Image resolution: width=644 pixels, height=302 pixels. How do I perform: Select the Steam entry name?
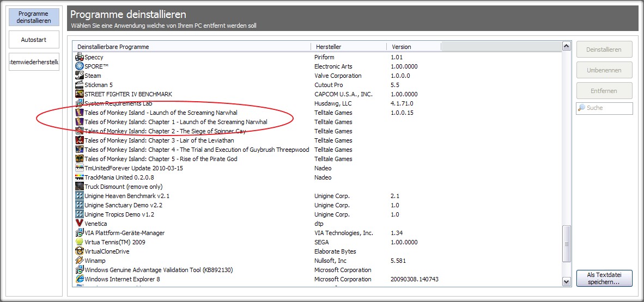point(93,76)
